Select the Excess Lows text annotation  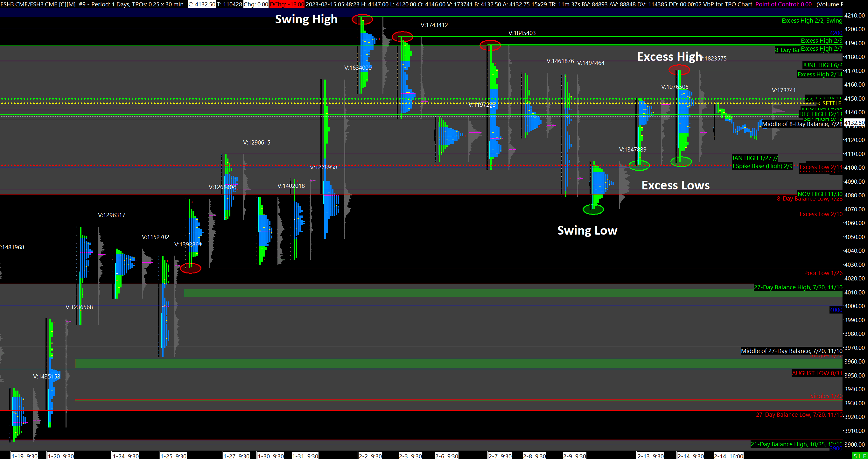tap(675, 185)
